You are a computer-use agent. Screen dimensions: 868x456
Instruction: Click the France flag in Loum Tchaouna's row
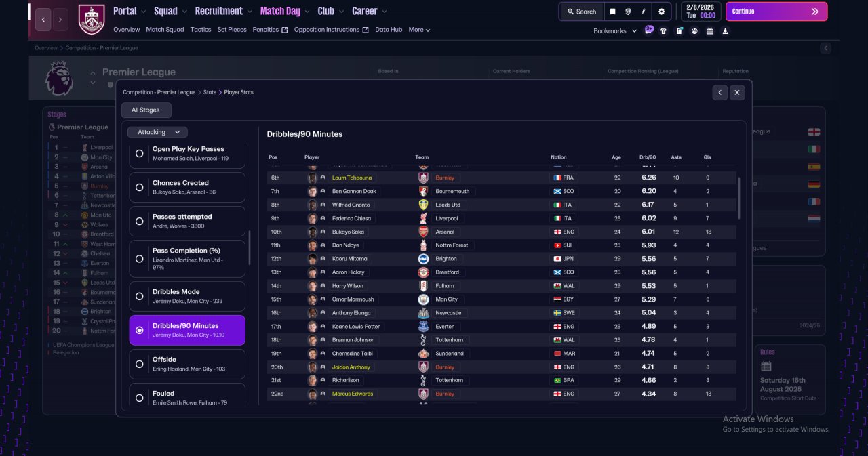(x=557, y=178)
